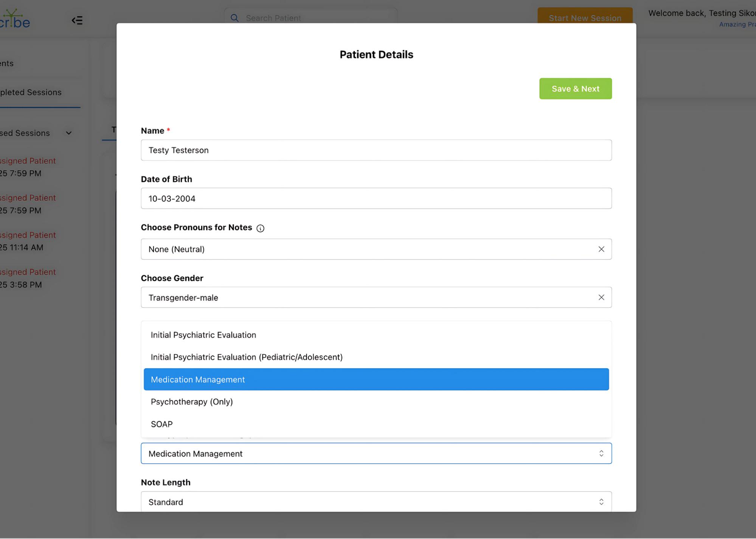Select Initial Psychiatric Evaluation option
This screenshot has height=539, width=756.
[x=203, y=335]
